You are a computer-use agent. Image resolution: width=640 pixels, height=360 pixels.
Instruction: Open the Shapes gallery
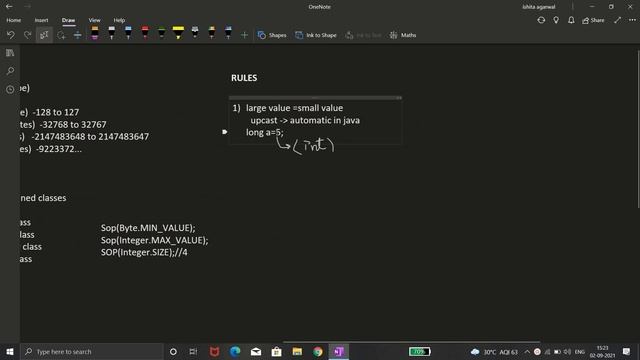pos(272,35)
